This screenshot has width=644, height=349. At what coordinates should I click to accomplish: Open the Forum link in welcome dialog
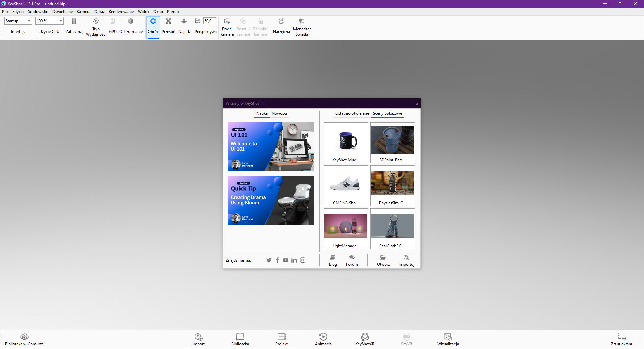click(352, 260)
